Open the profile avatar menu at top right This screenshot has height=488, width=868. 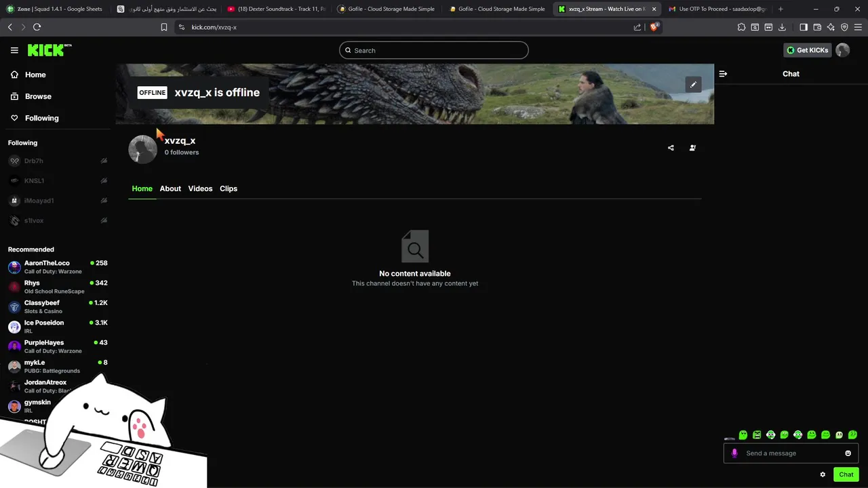coord(843,50)
